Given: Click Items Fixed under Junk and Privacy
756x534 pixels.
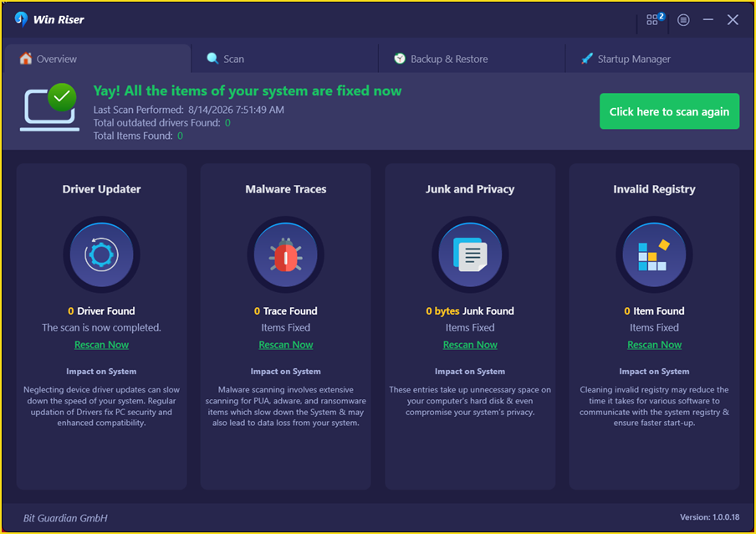Looking at the screenshot, I should tap(470, 327).
